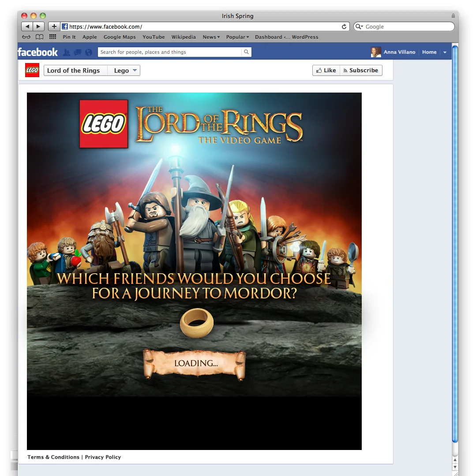Open the Facebook notifications globe icon
The image size is (476, 476).
click(89, 52)
